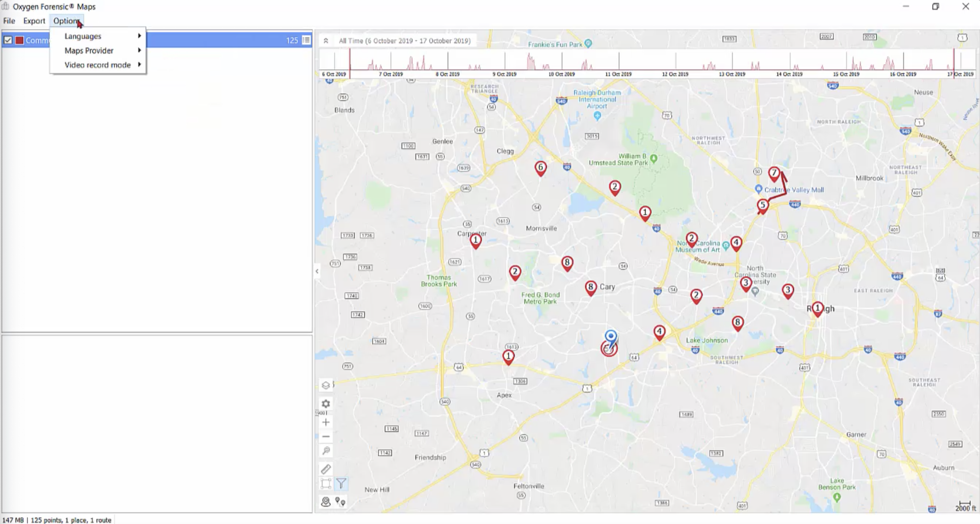Click the red color swatch in layer row
The image size is (980, 524).
point(19,40)
